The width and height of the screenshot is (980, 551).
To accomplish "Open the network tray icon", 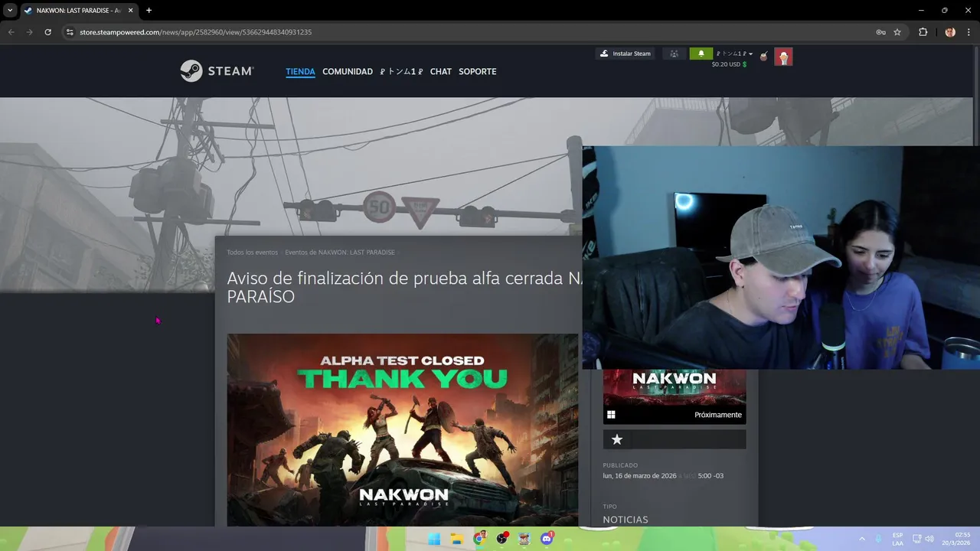I will (917, 539).
